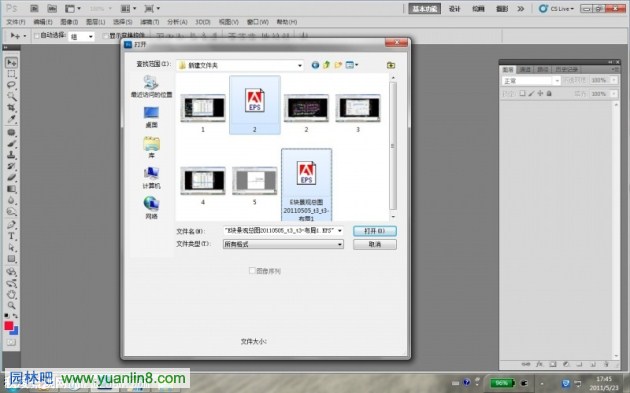The image size is (630, 393).
Task: Select the Move tool in the toolbox
Action: coord(11,62)
